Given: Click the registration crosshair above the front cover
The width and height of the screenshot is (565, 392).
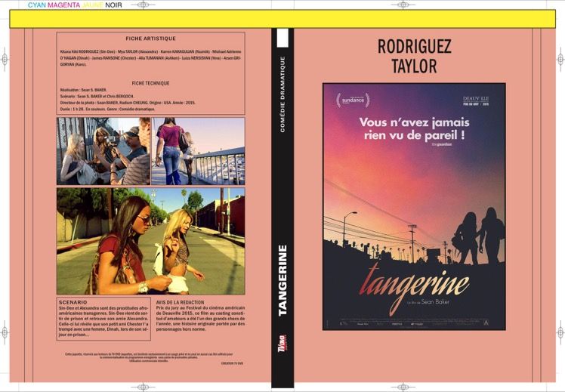Looking at the screenshot, I should click(403, 5).
